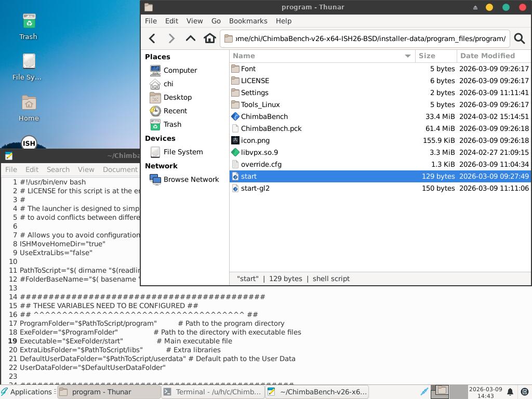The width and height of the screenshot is (532, 399).
Task: Click the workspace switcher in panel
Action: (449, 392)
